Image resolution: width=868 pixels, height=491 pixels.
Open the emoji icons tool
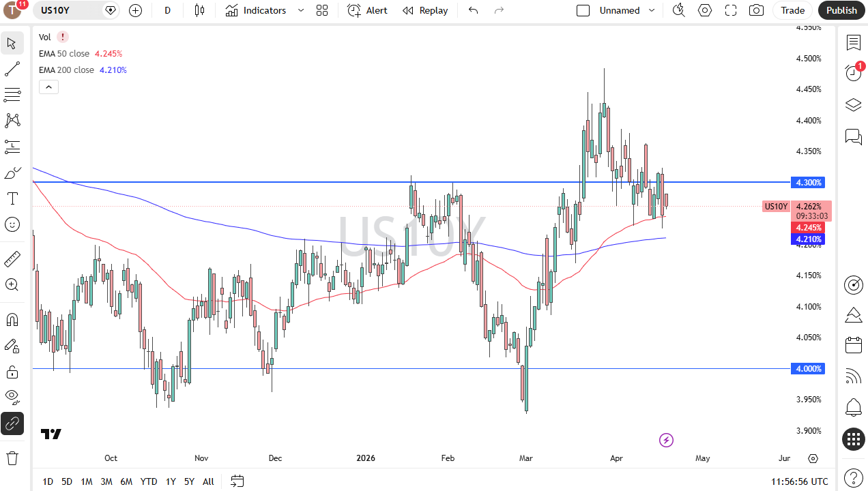pos(12,224)
